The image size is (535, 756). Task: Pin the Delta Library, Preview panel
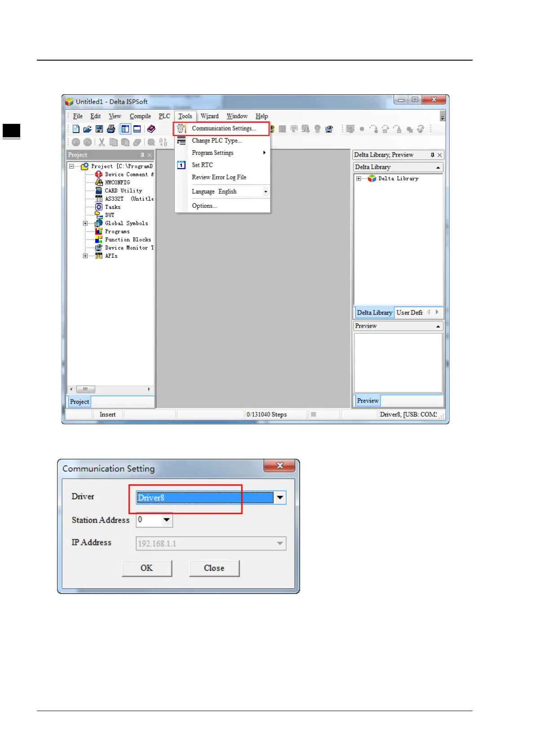[432, 155]
